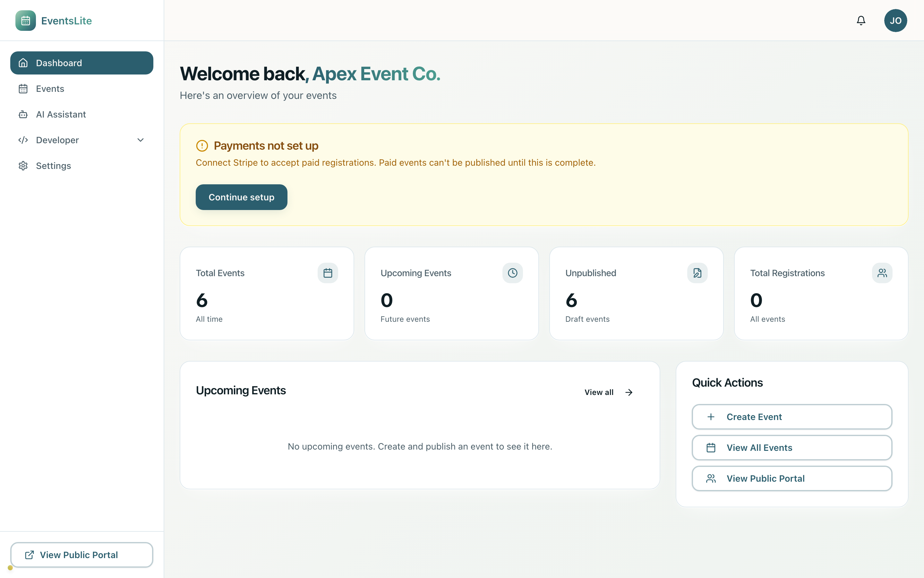The width and height of the screenshot is (924, 578).
Task: Open View Public Portal in Quick Actions
Action: [x=792, y=478]
